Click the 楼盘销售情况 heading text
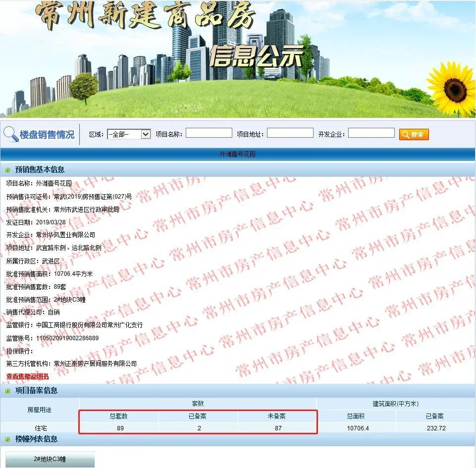476x468 pixels. [x=47, y=134]
